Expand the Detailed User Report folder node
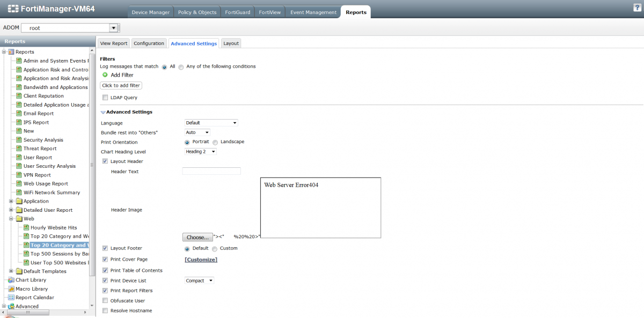The height and width of the screenshot is (318, 644). 11,210
